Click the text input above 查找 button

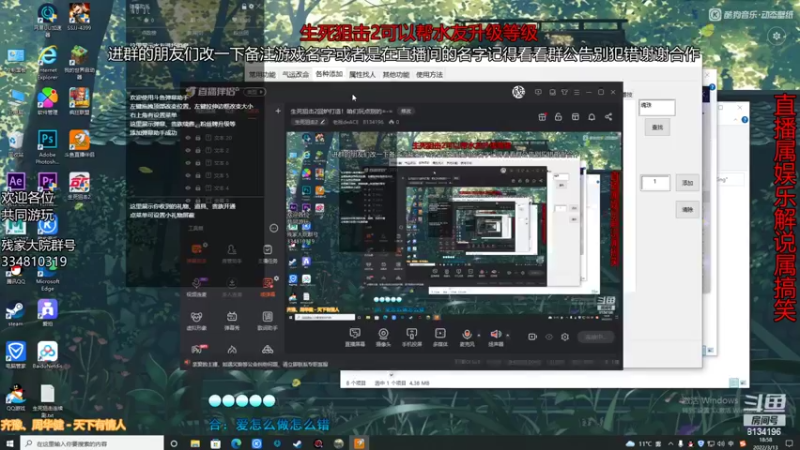click(x=657, y=107)
